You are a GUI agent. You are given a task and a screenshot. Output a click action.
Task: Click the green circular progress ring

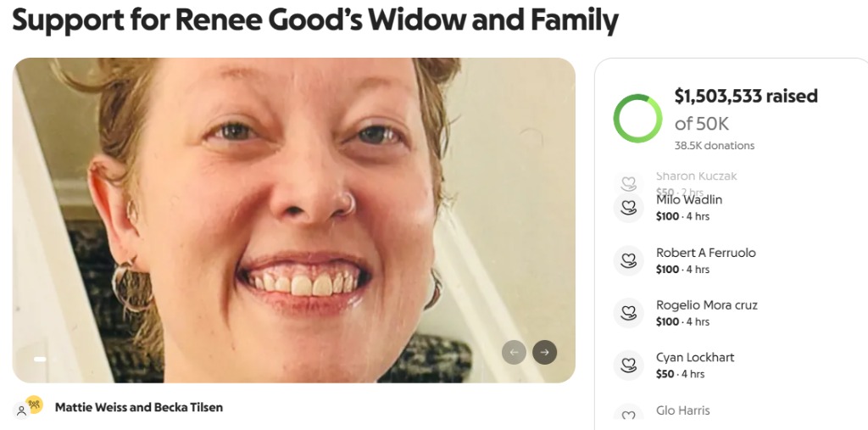coord(637,119)
